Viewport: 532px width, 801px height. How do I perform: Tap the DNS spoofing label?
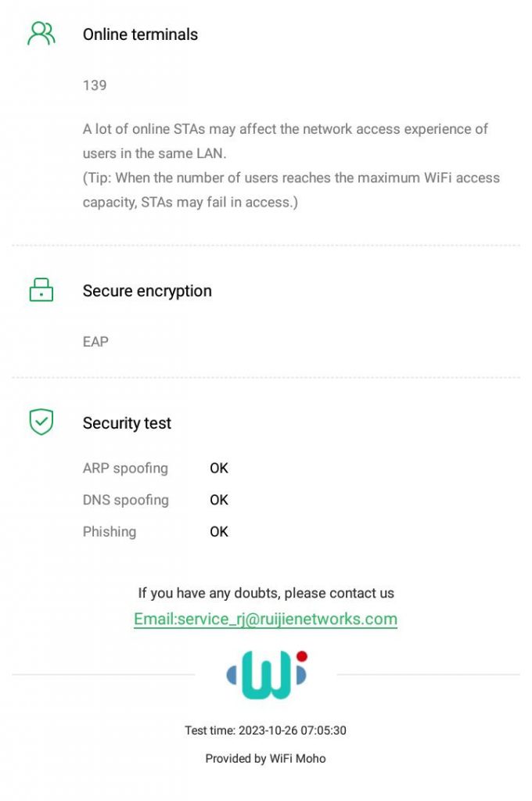[x=125, y=500]
